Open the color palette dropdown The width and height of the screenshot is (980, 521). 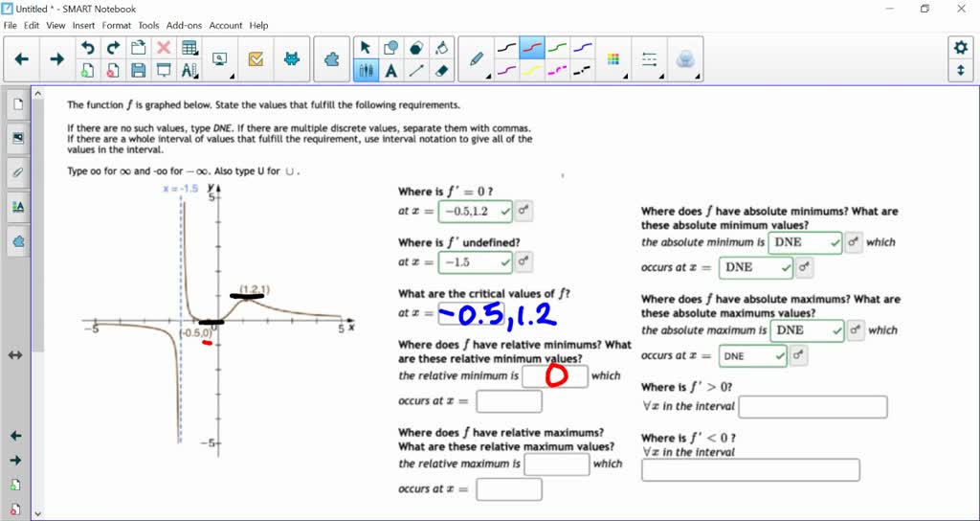(613, 59)
